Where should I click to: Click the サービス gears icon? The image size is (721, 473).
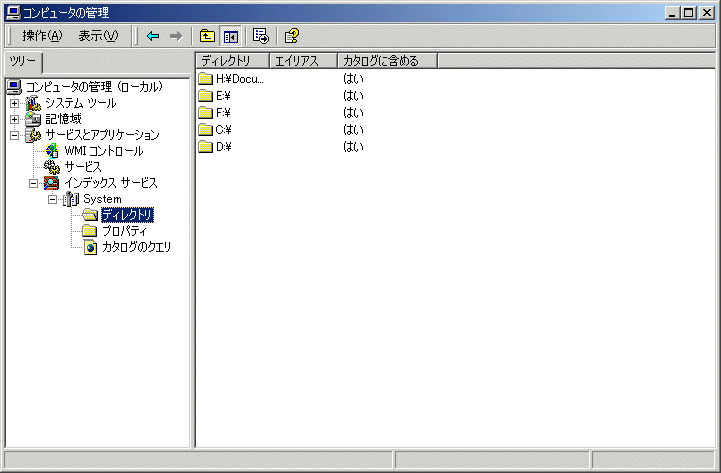point(52,167)
